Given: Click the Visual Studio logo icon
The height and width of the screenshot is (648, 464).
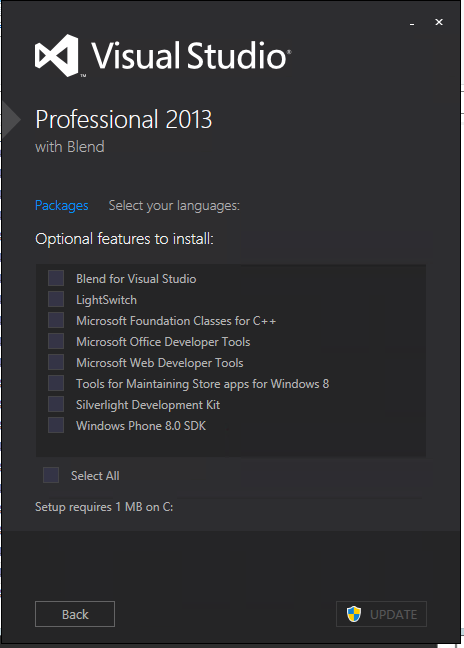Looking at the screenshot, I should (x=57, y=55).
